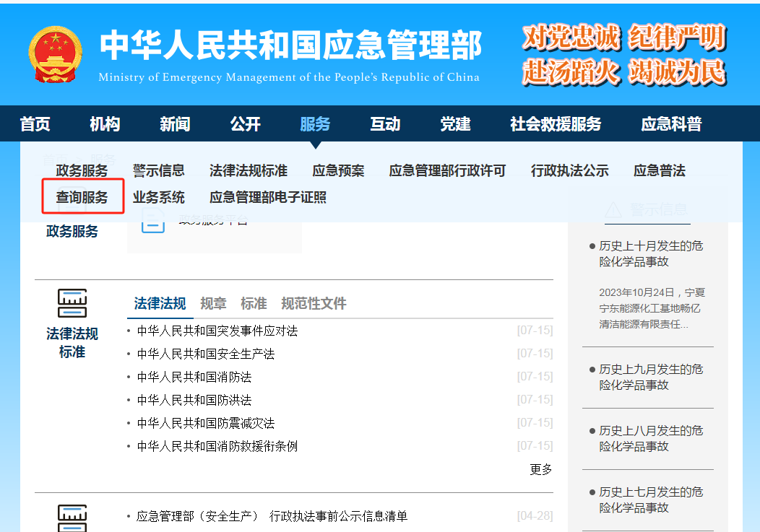Switch to the 规章 tab
760x532 pixels.
[213, 303]
